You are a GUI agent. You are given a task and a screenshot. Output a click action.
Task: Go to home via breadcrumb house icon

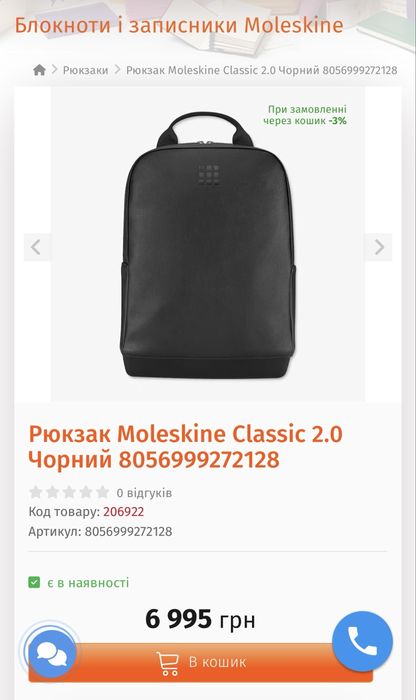click(x=39, y=70)
